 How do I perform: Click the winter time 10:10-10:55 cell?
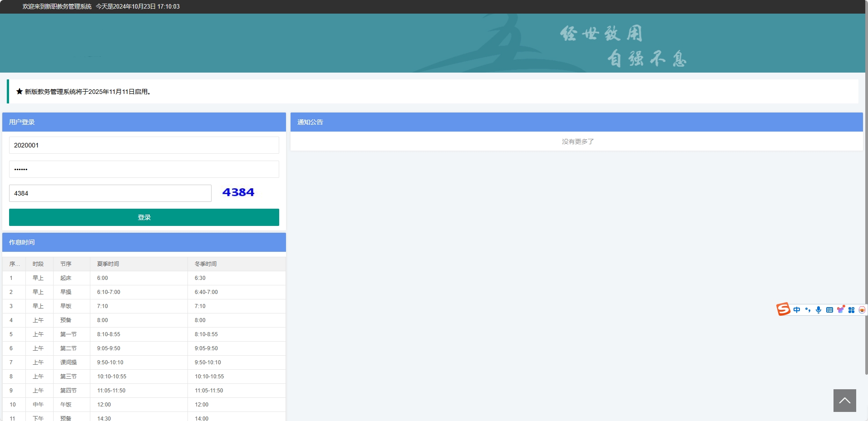point(237,377)
